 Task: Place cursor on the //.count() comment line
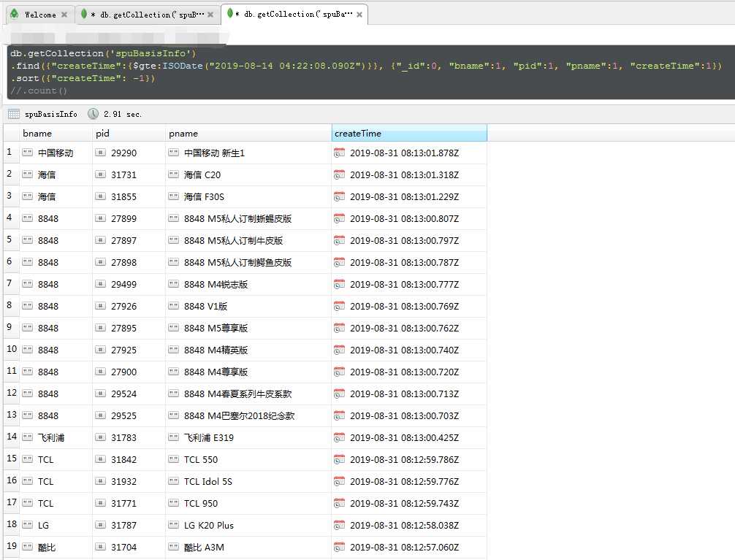39,91
